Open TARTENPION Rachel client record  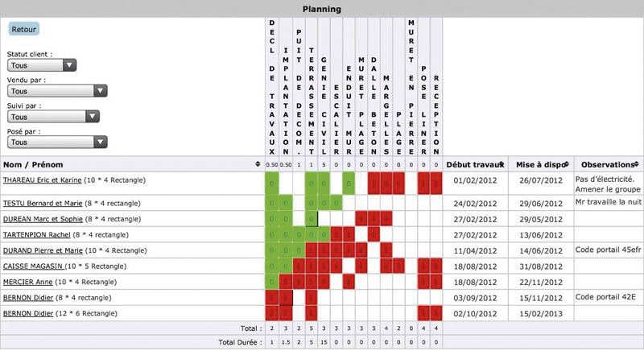pos(35,233)
